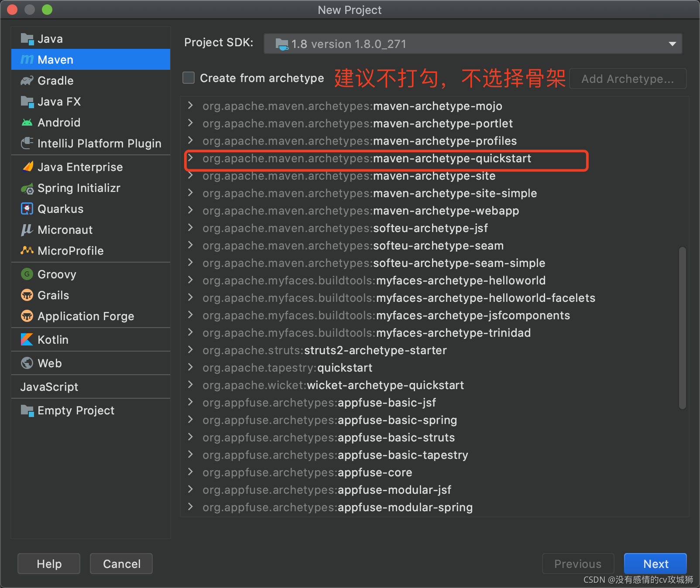This screenshot has width=700, height=588.
Task: Click the Next button
Action: point(655,564)
